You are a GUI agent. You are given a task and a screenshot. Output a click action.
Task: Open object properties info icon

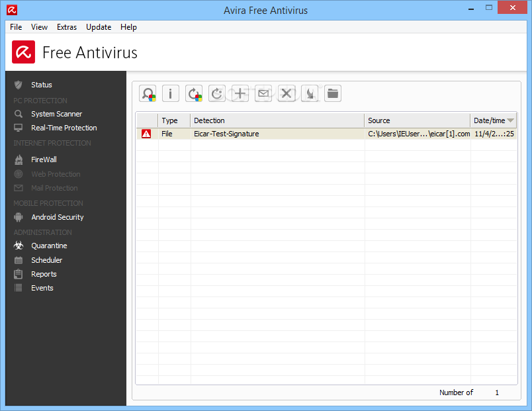[171, 93]
